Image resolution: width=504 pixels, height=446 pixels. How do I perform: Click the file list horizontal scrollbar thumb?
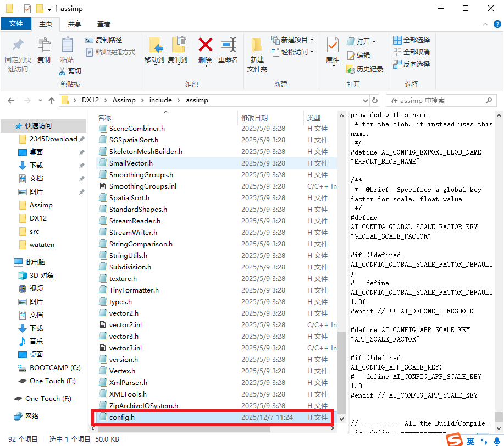pos(184,428)
